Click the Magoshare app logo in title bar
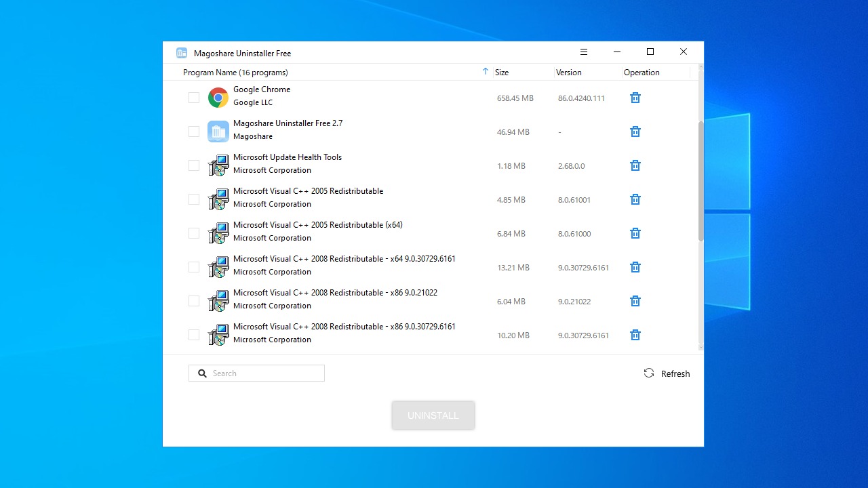The height and width of the screenshot is (488, 868). (182, 53)
